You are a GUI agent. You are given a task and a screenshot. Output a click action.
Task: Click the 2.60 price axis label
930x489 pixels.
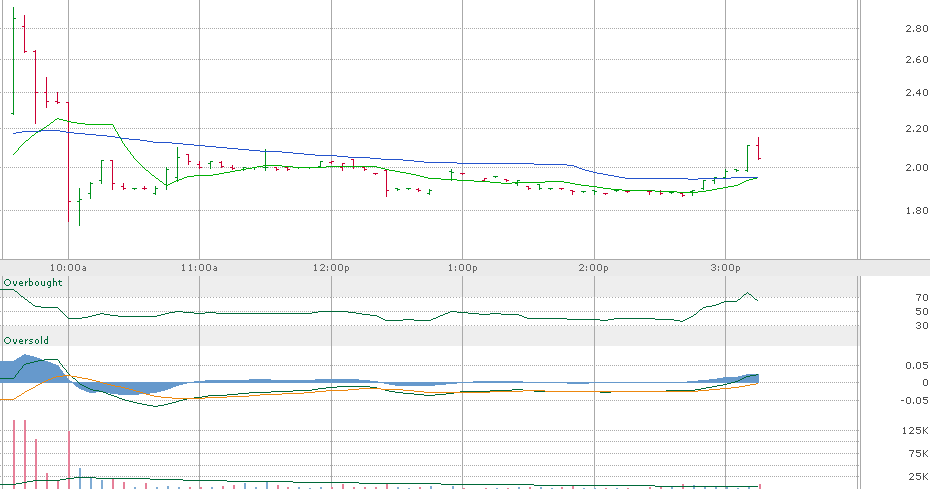pos(916,59)
